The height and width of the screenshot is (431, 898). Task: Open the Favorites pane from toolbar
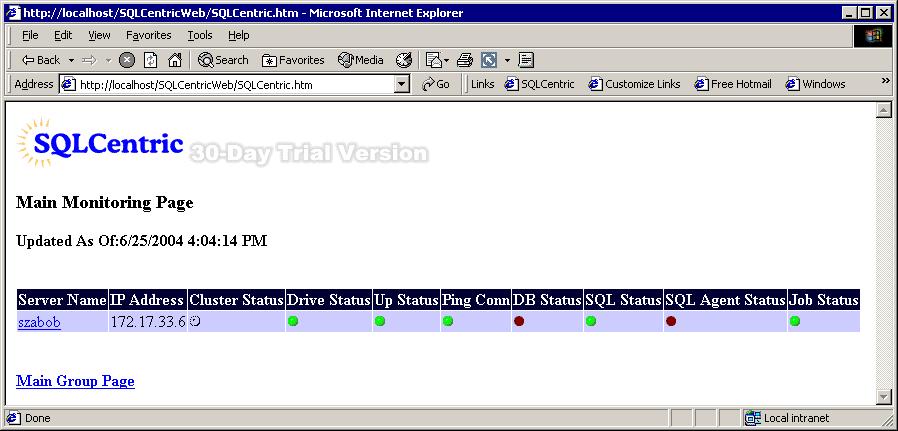click(x=293, y=60)
